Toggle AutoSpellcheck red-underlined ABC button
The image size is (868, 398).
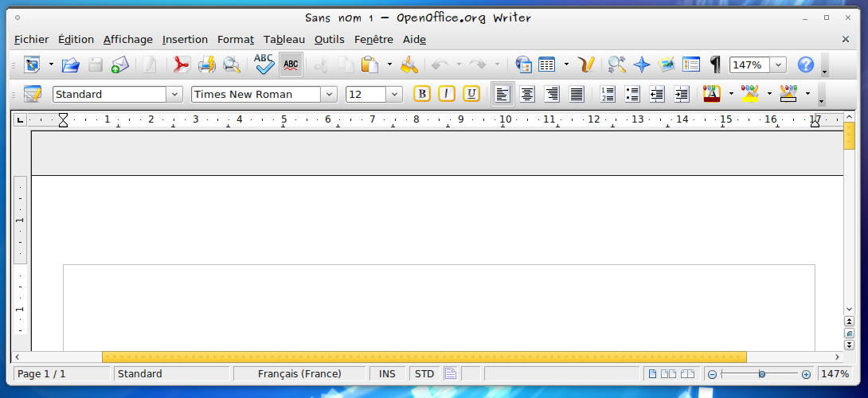pos(291,64)
